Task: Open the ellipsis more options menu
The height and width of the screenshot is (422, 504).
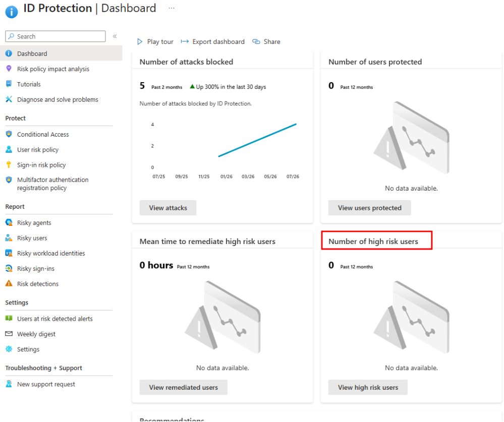Action: click(x=172, y=8)
